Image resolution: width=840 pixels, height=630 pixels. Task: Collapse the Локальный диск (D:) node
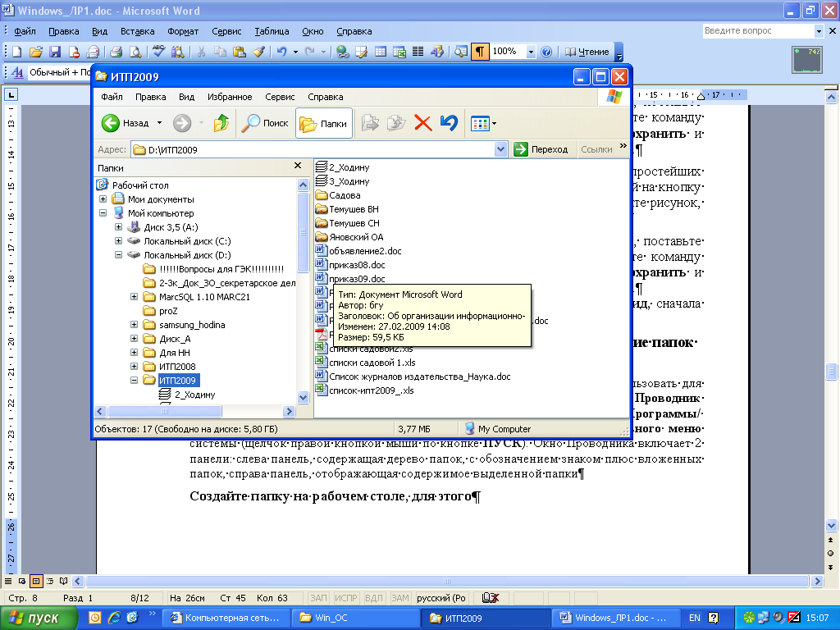pyautogui.click(x=118, y=255)
